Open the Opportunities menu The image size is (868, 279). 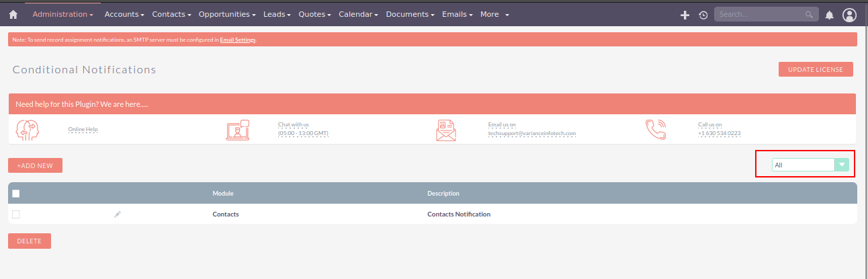pos(228,14)
